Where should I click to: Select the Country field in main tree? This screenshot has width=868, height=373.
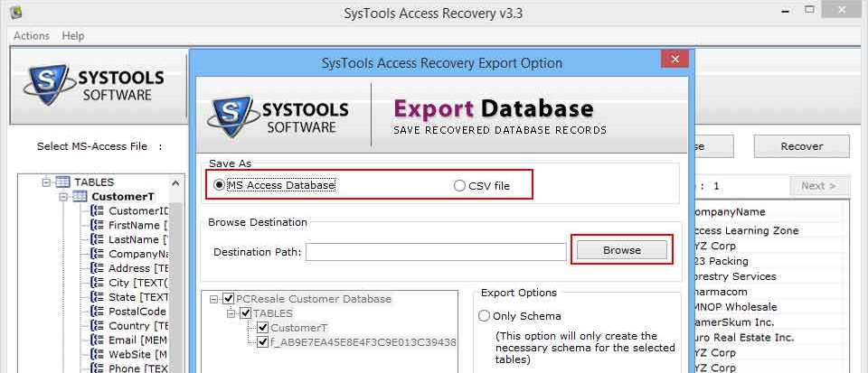pos(137,325)
